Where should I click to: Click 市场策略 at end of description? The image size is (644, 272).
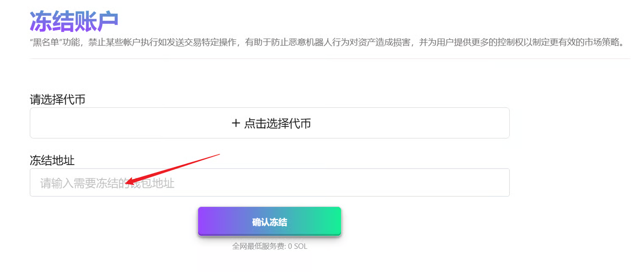604,43
